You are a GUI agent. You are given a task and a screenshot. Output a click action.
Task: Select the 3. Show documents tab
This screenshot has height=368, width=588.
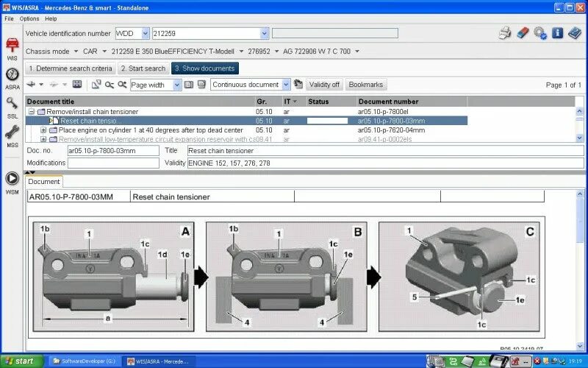coord(205,68)
